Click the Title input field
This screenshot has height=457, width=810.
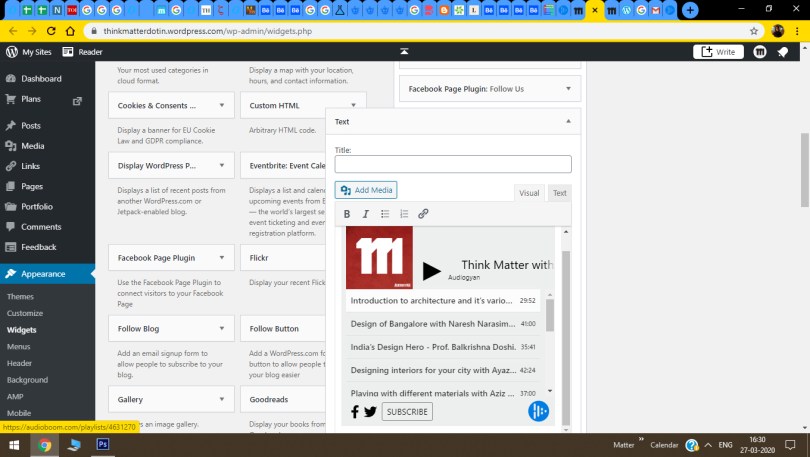[x=452, y=164]
